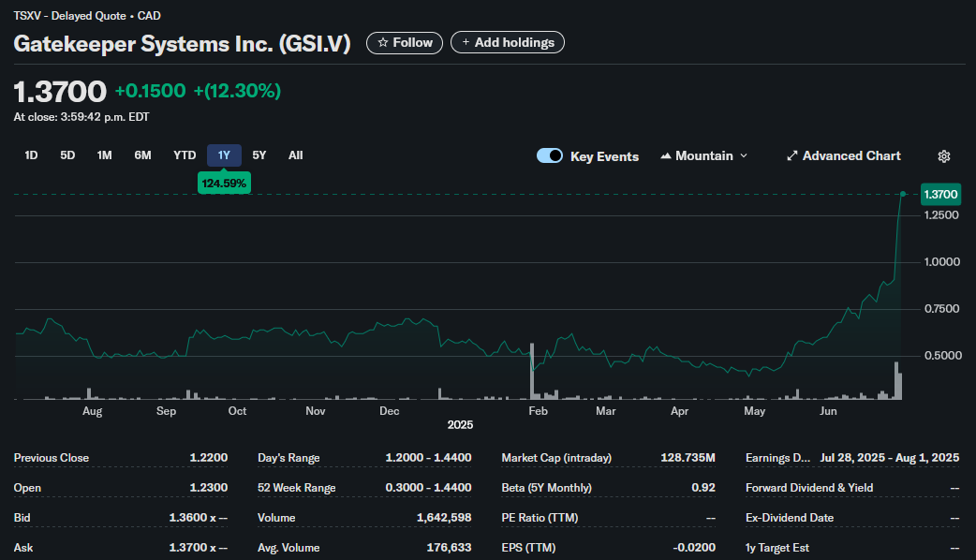Select the 1D time range tab
This screenshot has width=976, height=560.
click(x=31, y=155)
